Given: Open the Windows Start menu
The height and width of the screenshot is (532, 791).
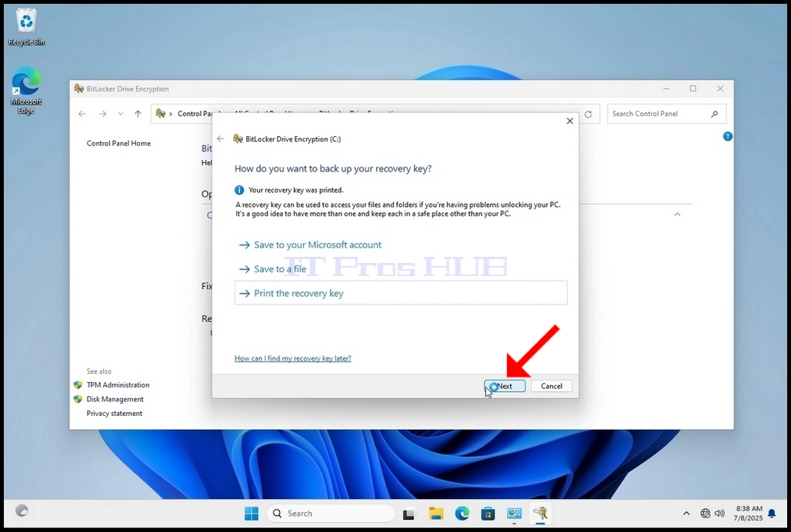Looking at the screenshot, I should (251, 514).
